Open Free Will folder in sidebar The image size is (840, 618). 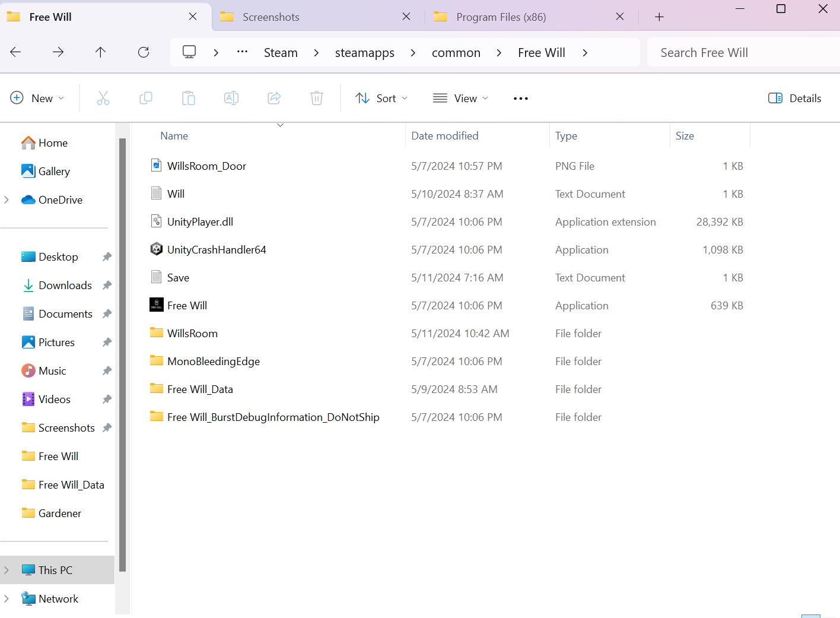point(58,456)
